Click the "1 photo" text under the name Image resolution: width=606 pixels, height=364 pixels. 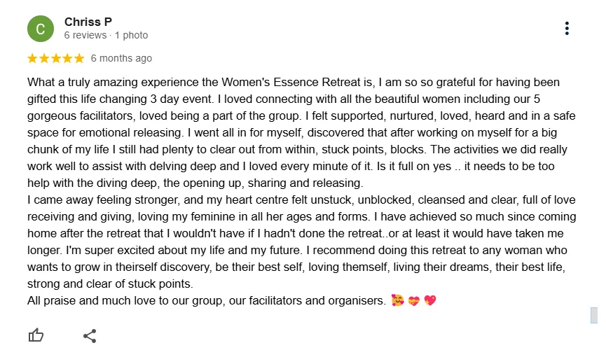pos(132,35)
